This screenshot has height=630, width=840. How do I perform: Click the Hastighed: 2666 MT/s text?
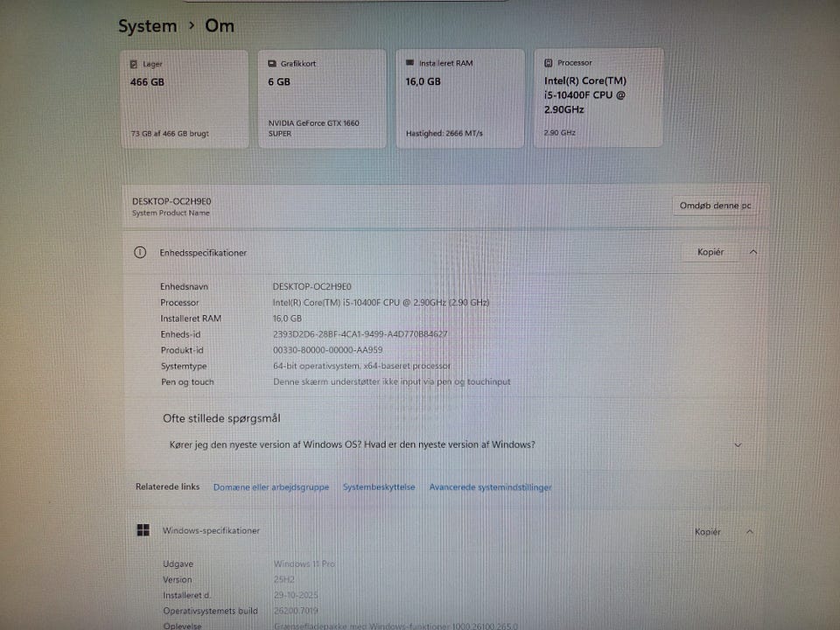(x=444, y=133)
